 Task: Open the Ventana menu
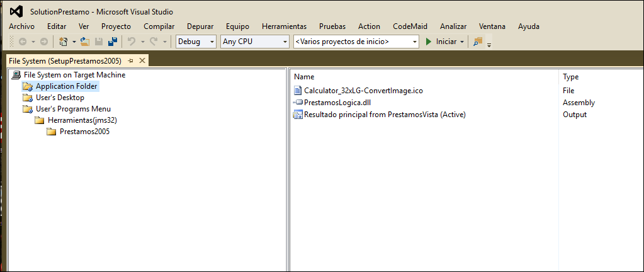[492, 26]
